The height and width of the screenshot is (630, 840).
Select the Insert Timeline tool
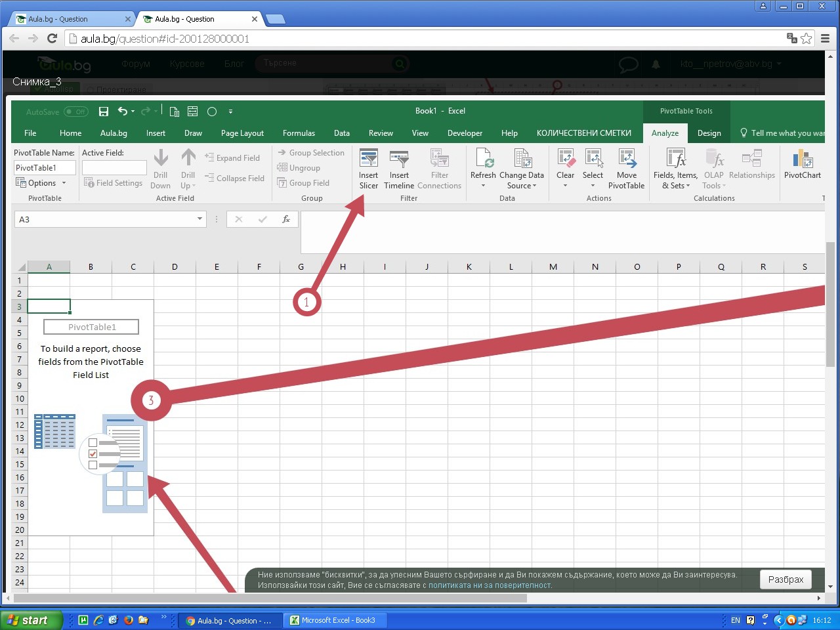tap(399, 167)
